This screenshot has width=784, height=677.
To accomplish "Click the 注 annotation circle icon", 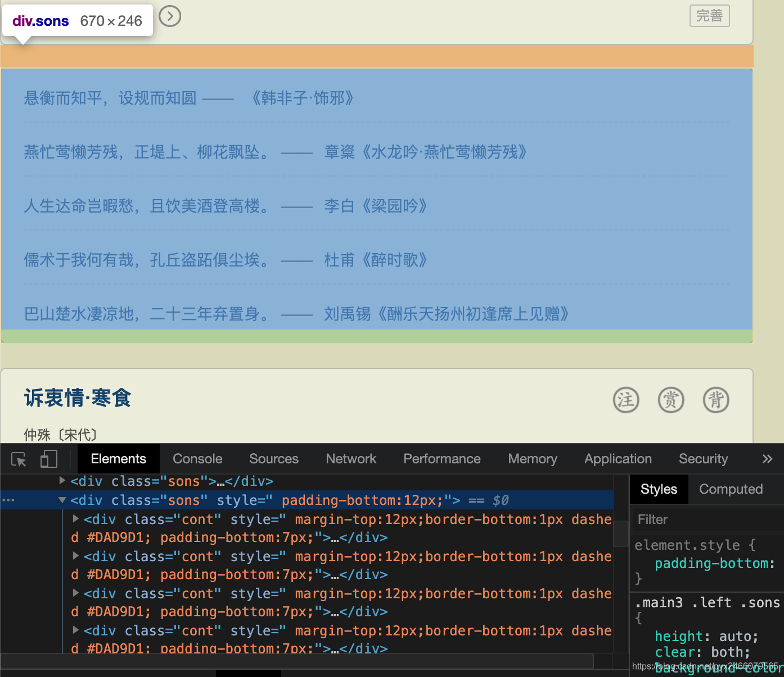I will coord(626,400).
